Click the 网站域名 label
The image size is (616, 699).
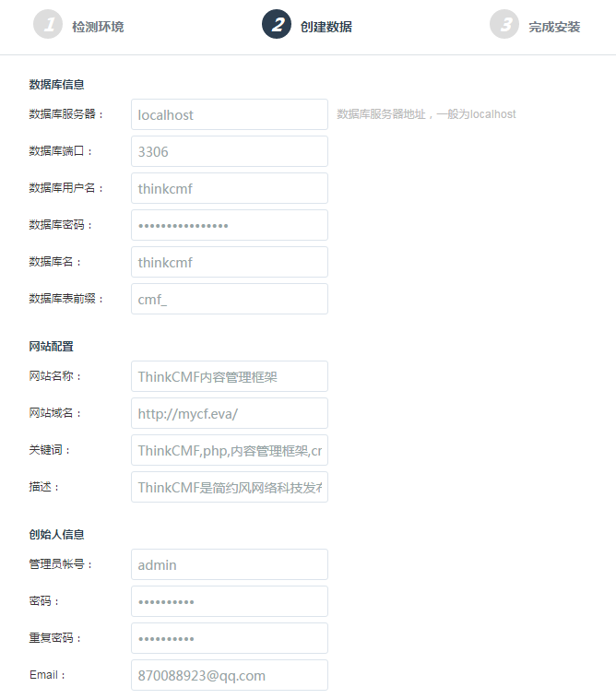tap(54, 413)
